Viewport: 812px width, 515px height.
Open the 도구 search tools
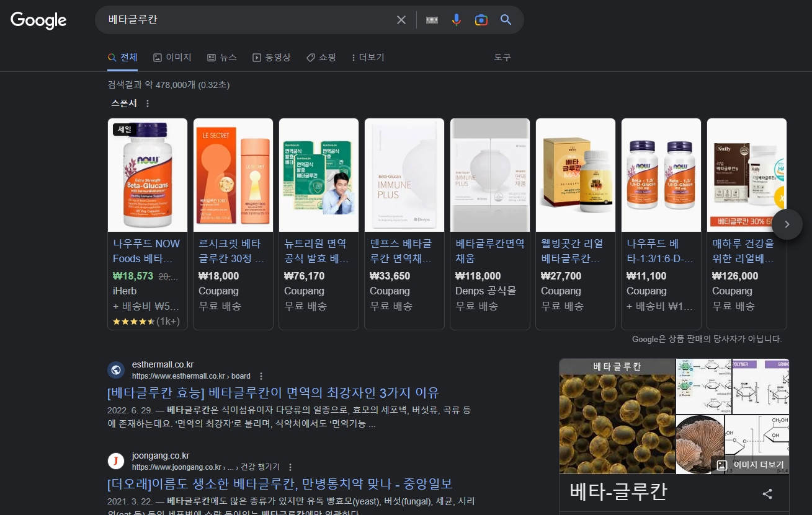click(x=502, y=58)
